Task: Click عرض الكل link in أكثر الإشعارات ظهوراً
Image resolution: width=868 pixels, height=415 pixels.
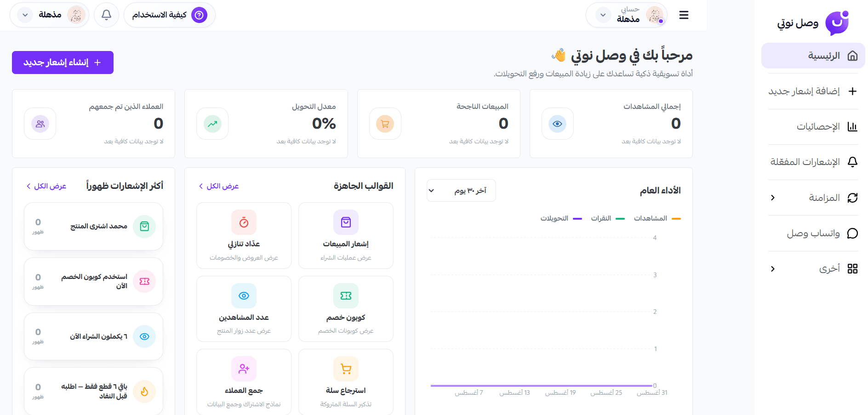Action: point(46,186)
